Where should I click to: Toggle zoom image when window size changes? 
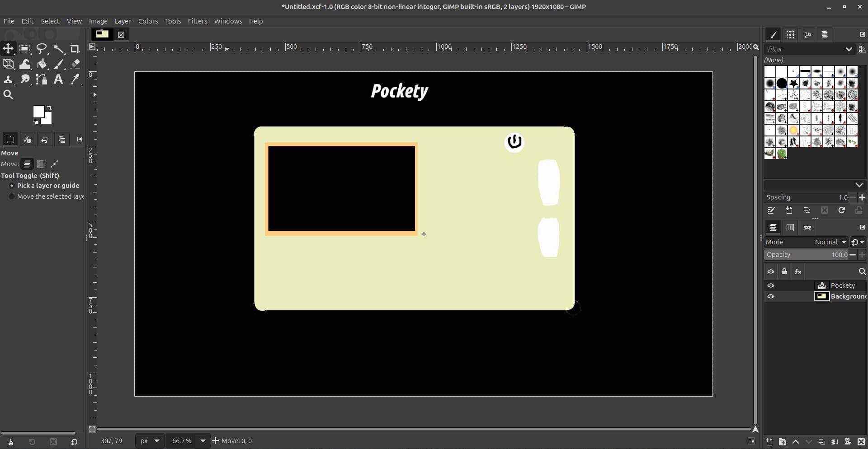(755, 47)
